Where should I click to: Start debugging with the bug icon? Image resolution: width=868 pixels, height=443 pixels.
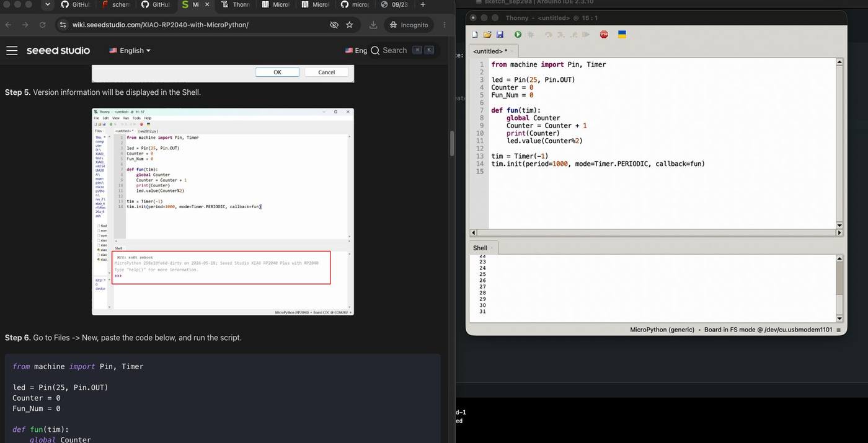point(530,35)
